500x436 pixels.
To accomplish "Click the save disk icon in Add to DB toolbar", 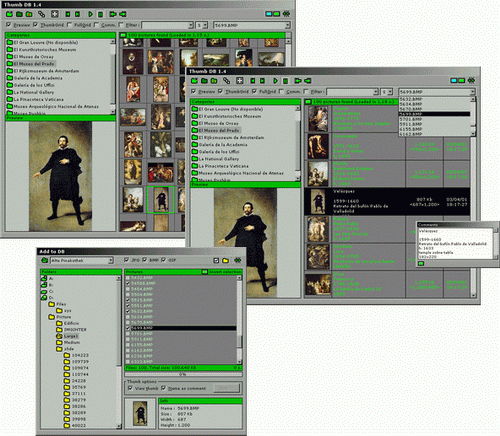I will coord(216,260).
